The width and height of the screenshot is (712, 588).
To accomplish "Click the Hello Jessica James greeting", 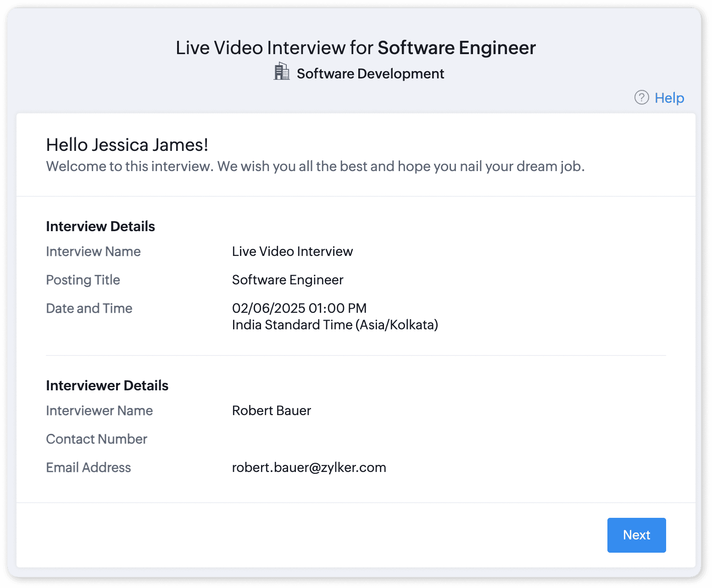I will click(x=127, y=145).
